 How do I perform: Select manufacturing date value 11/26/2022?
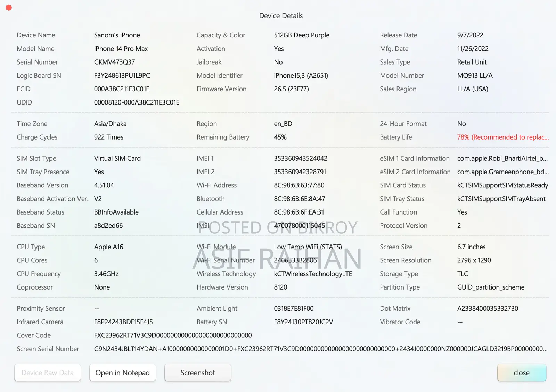point(473,49)
